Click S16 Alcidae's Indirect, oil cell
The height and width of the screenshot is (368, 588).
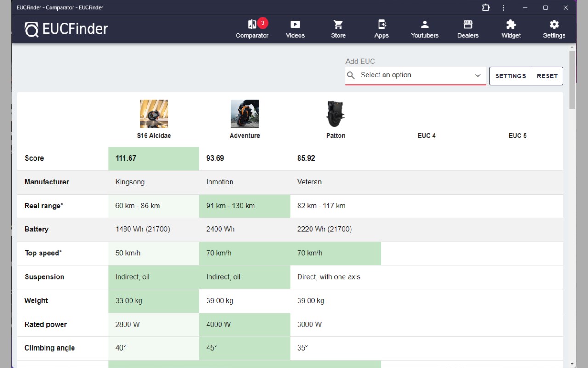click(154, 277)
